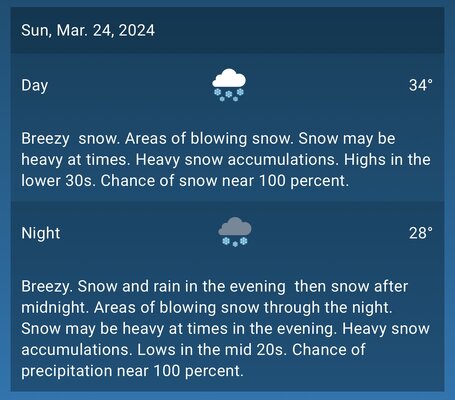Click the snowflakes under the night cloud
Viewport: 455px width, 400px height.
pyautogui.click(x=235, y=241)
